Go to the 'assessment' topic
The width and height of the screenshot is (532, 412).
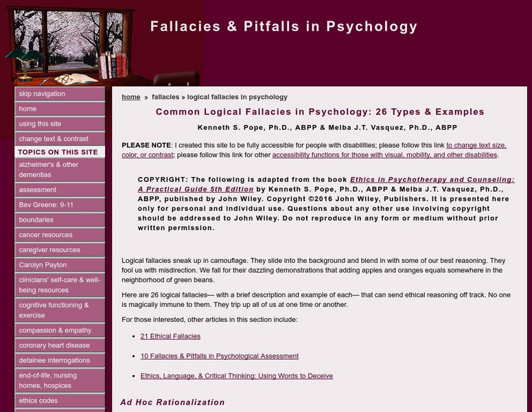pyautogui.click(x=60, y=190)
